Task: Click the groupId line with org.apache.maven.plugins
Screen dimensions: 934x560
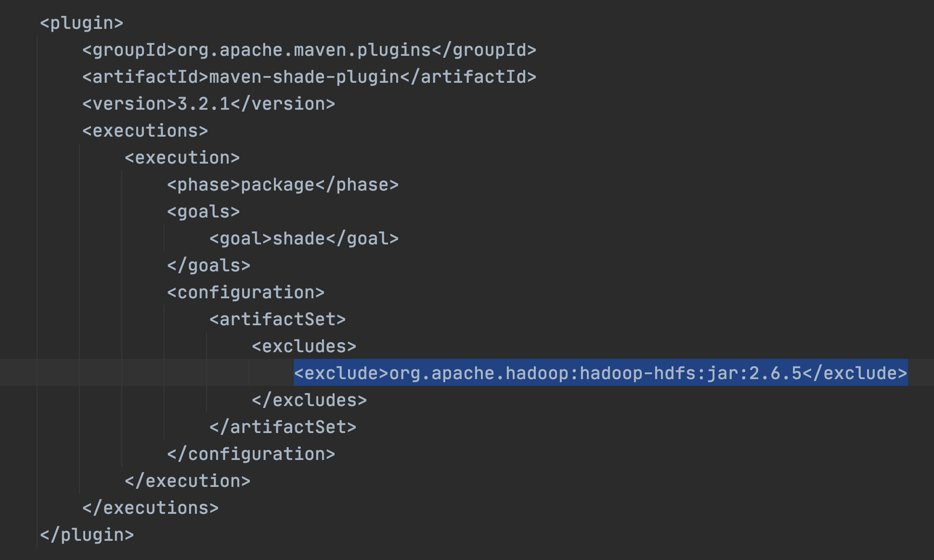Action: click(x=309, y=50)
